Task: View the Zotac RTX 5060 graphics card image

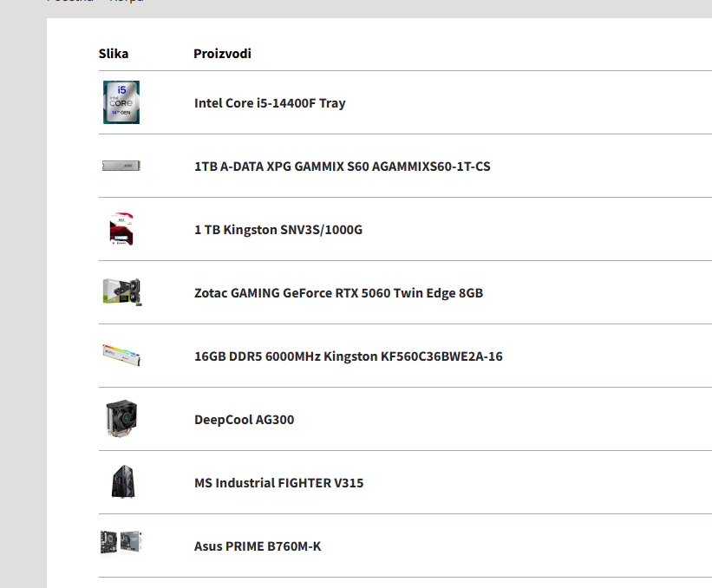Action: (x=121, y=292)
